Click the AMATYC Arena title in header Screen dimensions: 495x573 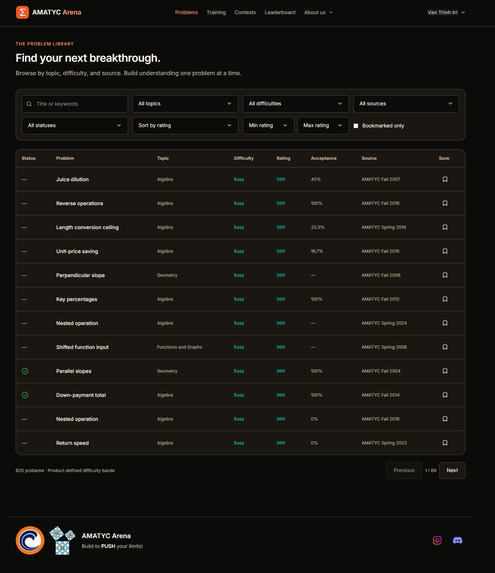57,12
